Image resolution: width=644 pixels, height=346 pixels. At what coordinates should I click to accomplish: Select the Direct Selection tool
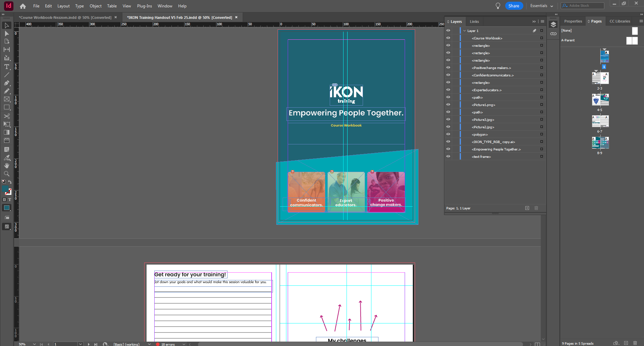click(x=6, y=34)
